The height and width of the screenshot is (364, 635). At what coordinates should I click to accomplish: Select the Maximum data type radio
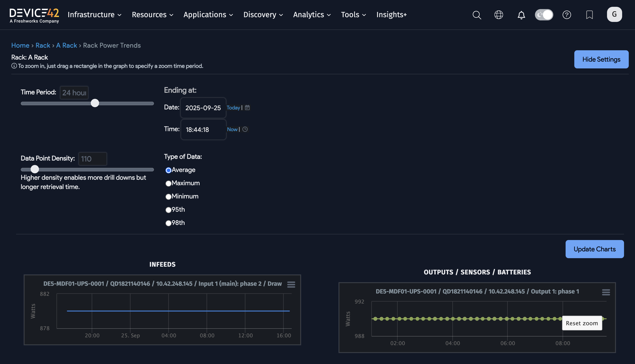click(x=168, y=183)
